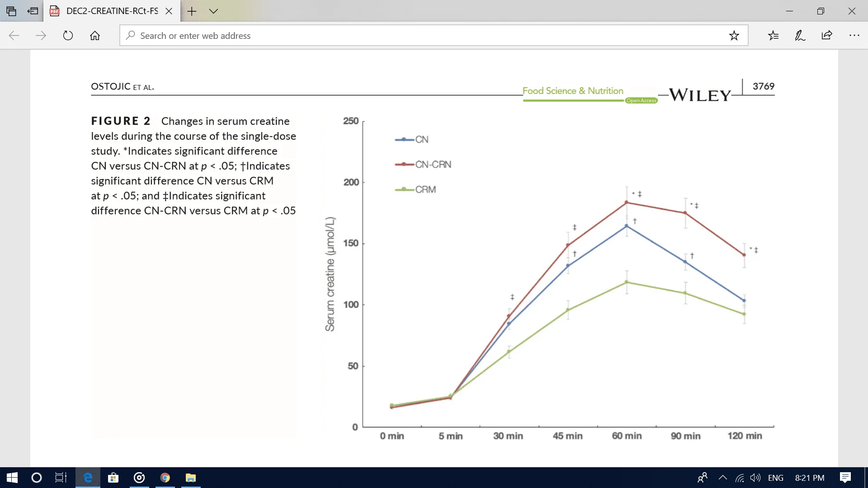Click the 60 min x-axis label
The width and height of the screenshot is (868, 488).
click(627, 436)
